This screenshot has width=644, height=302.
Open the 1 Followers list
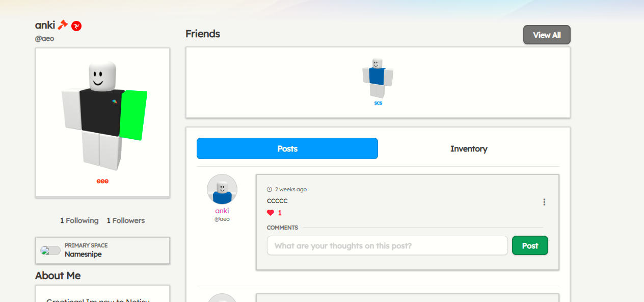coord(126,220)
